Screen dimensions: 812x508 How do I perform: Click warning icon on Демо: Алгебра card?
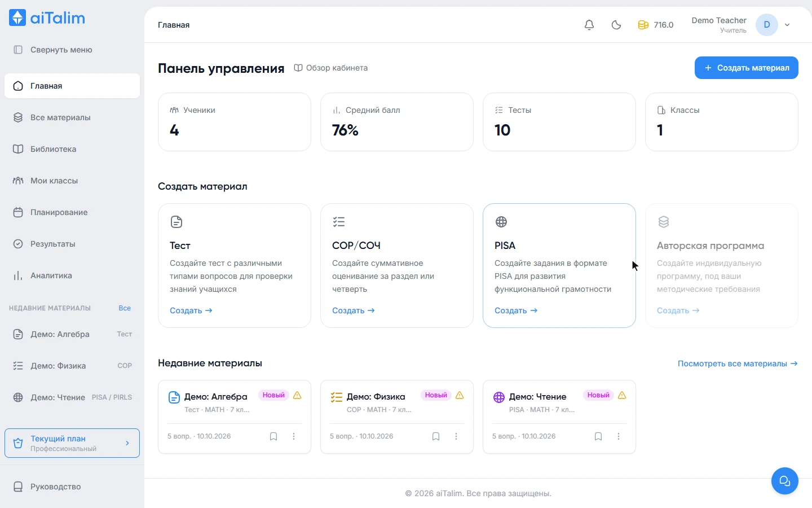coord(297,395)
